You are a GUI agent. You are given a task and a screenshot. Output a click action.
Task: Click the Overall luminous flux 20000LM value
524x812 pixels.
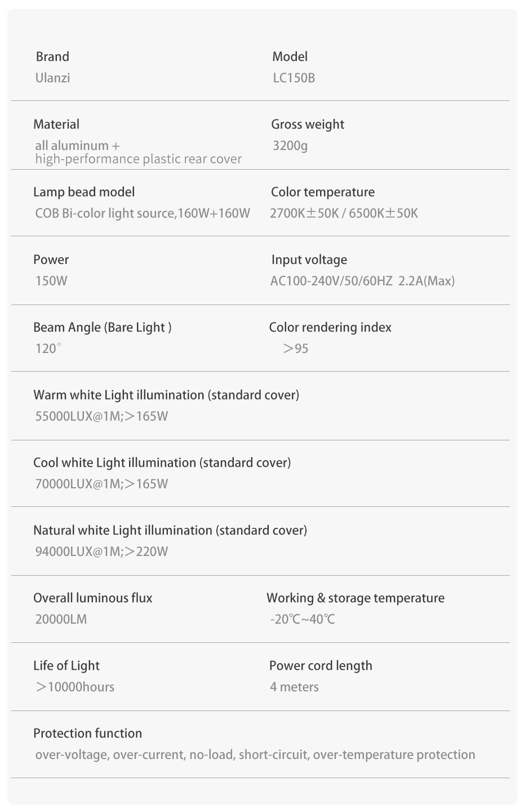(61, 619)
